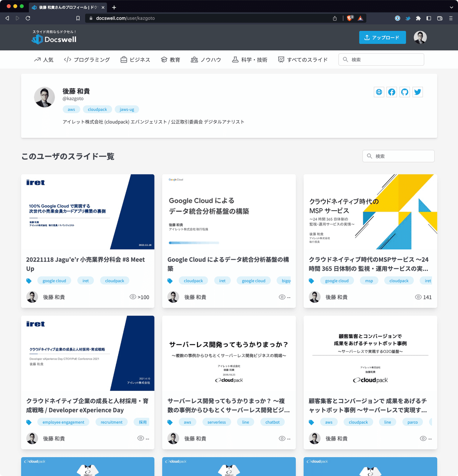Open the すべてのスライド category

[x=303, y=60]
